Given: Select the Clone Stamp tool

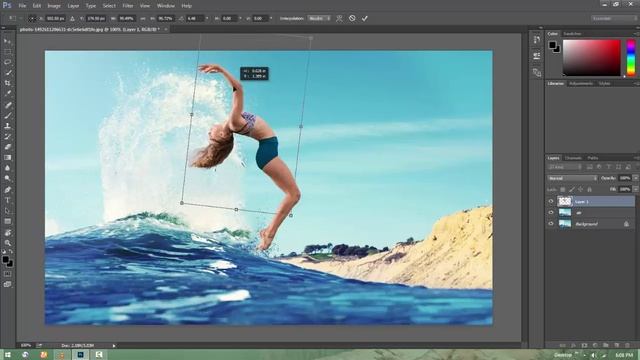Looking at the screenshot, I should (x=7, y=126).
